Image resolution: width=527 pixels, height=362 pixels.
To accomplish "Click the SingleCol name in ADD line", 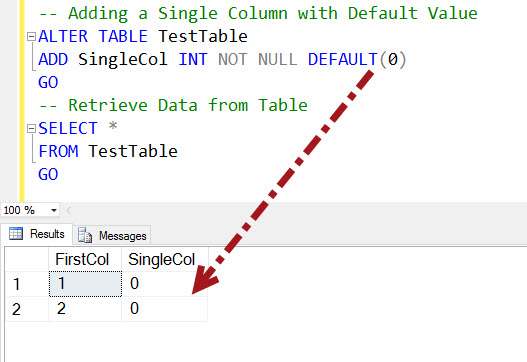I will pos(123,59).
